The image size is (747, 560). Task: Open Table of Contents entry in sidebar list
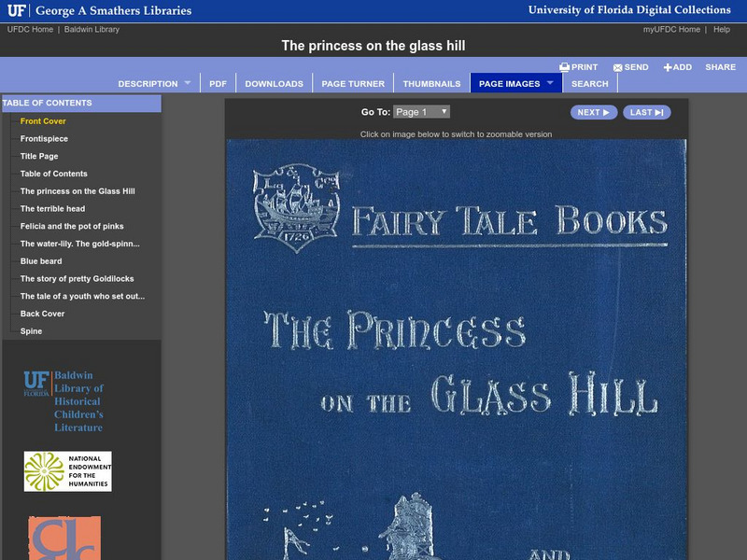tap(54, 174)
